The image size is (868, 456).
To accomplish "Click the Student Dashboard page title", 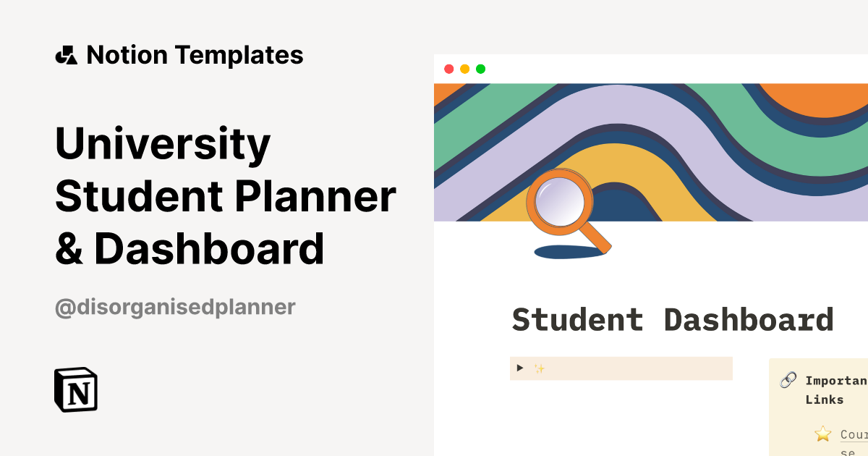I will point(673,319).
